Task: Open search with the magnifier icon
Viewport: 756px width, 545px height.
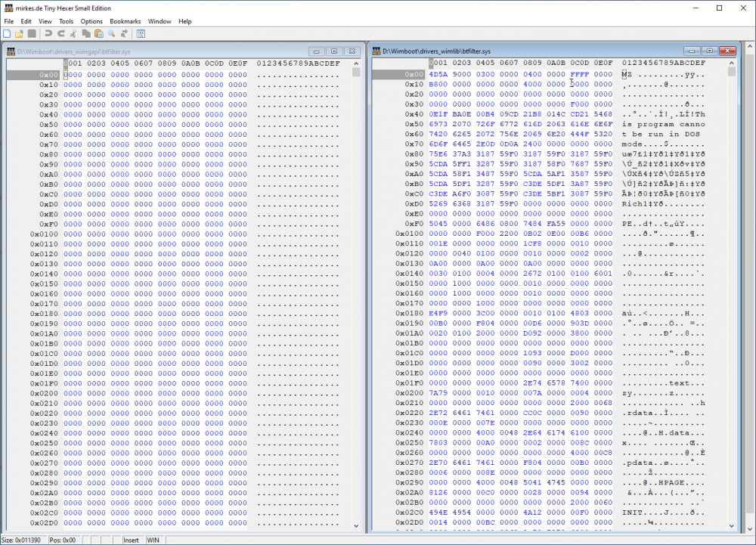Action: pos(110,34)
